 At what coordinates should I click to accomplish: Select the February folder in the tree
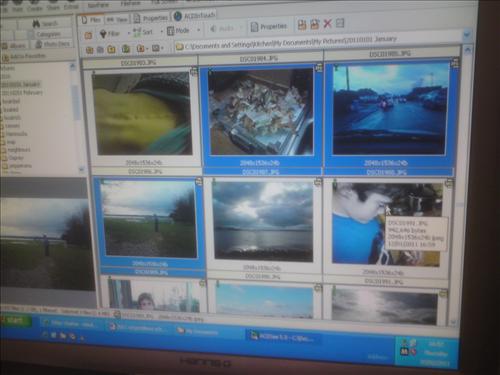[23, 93]
